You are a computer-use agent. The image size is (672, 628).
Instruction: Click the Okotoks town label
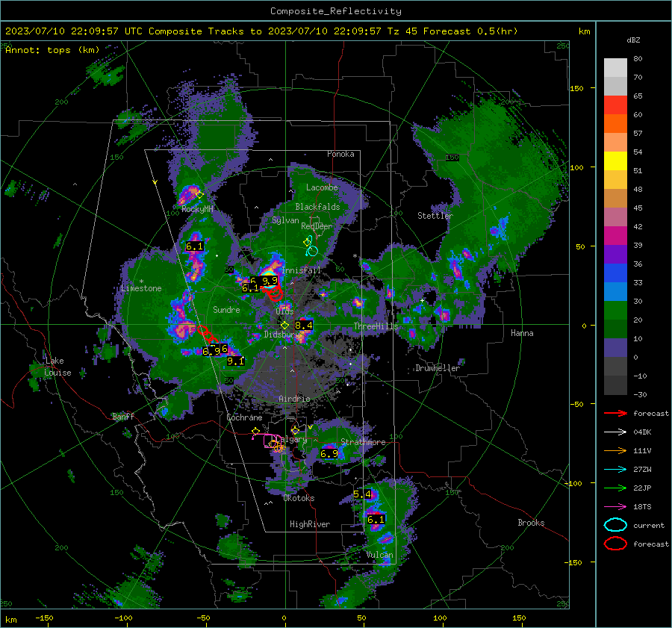pos(299,498)
